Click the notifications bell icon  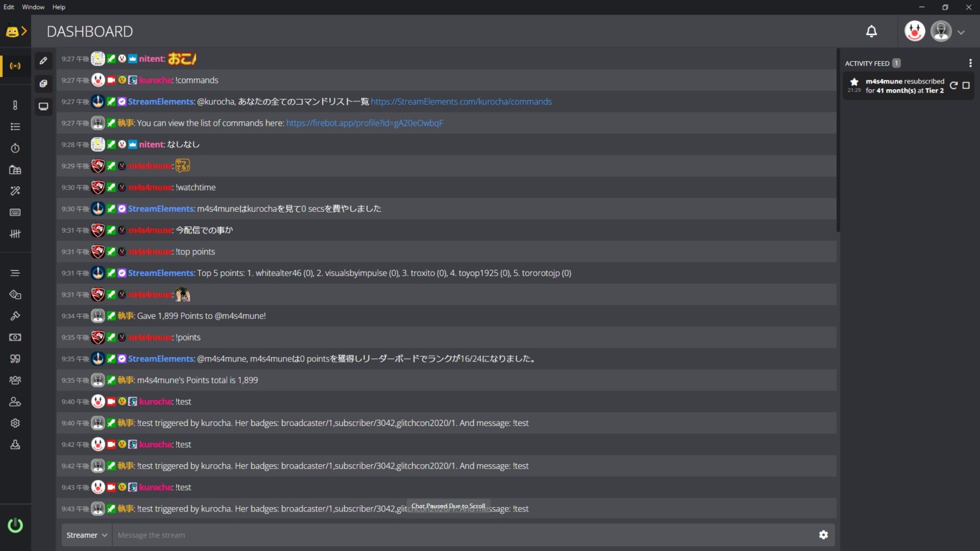pyautogui.click(x=872, y=31)
